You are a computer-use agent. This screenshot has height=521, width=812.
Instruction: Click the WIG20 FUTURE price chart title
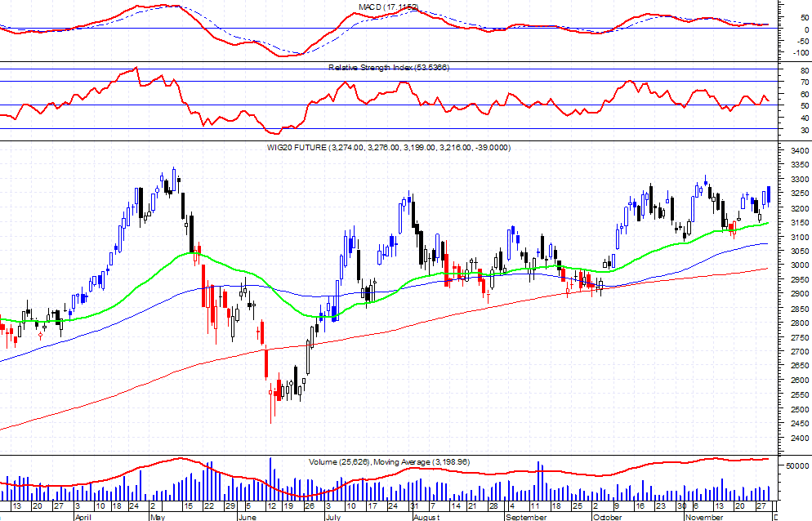point(389,148)
